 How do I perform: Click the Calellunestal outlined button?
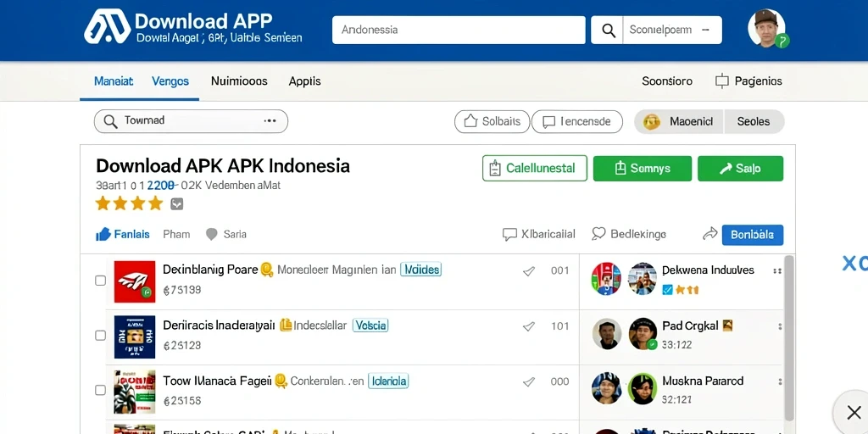pyautogui.click(x=535, y=169)
